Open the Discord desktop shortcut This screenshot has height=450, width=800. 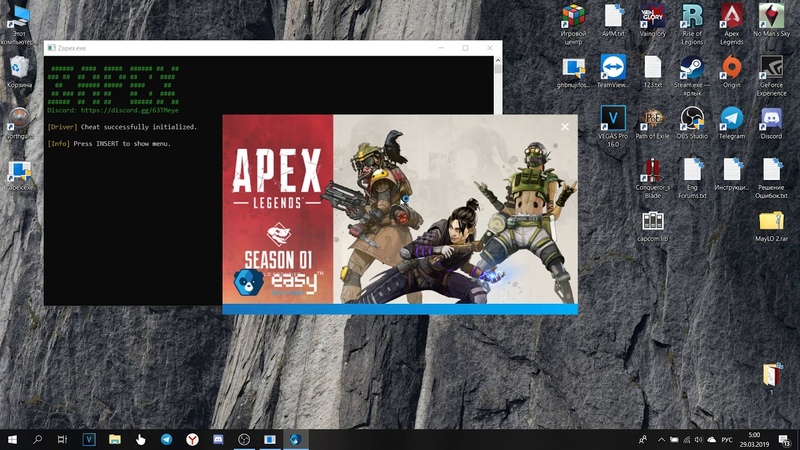pyautogui.click(x=771, y=123)
